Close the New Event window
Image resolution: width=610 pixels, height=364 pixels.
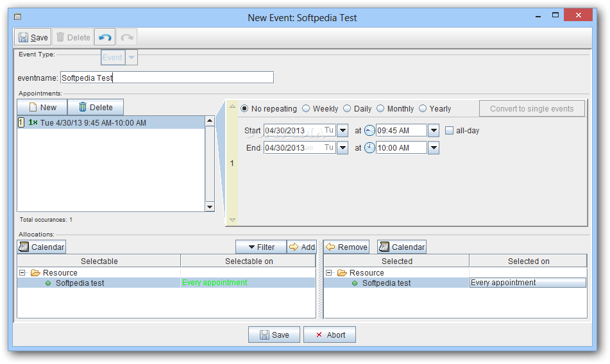[x=578, y=15]
